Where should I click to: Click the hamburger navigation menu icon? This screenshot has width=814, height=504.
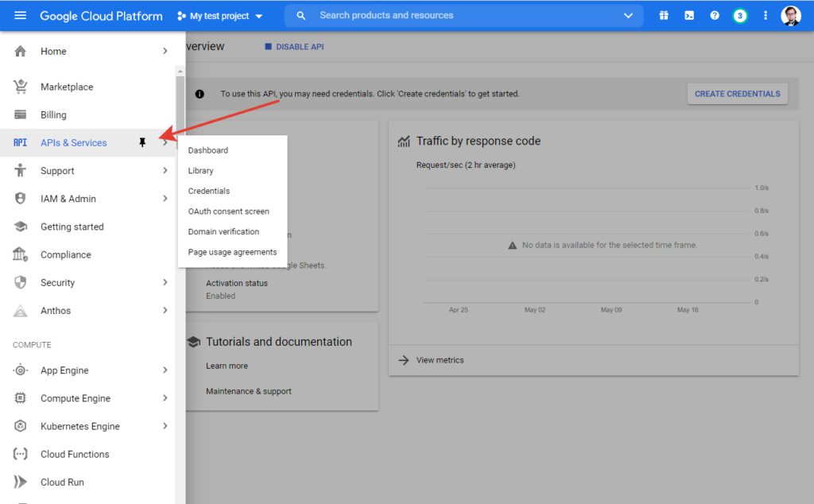point(20,16)
